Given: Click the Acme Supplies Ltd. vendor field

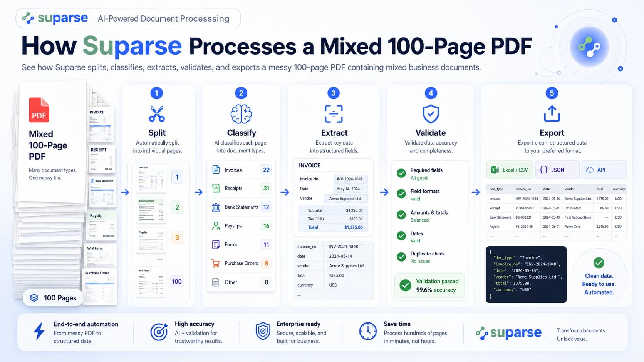Looking at the screenshot, I should (x=345, y=199).
